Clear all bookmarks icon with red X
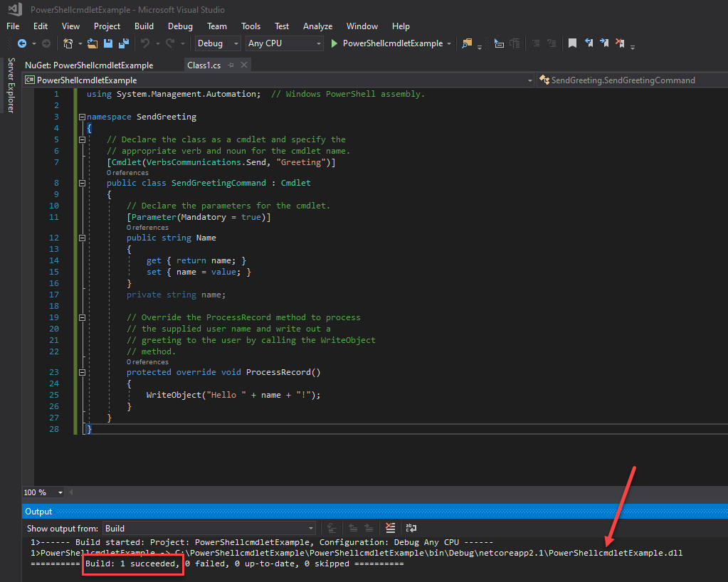 pos(620,43)
